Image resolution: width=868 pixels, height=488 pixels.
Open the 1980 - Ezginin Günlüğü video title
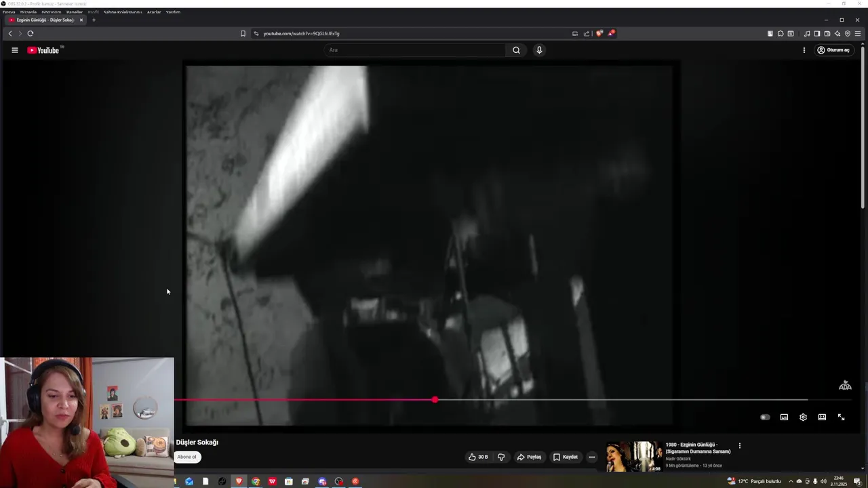pos(698,448)
